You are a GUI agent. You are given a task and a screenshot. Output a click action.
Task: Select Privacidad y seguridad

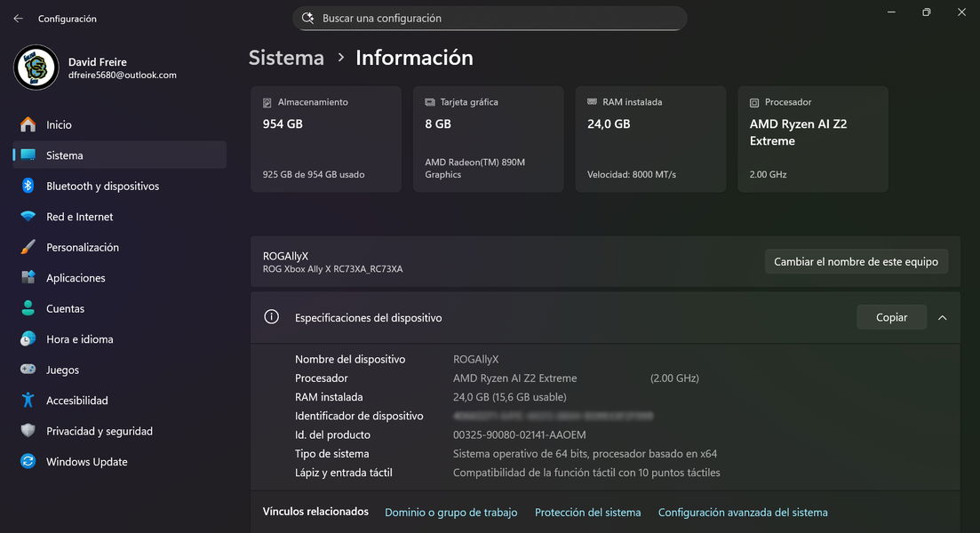[99, 432]
